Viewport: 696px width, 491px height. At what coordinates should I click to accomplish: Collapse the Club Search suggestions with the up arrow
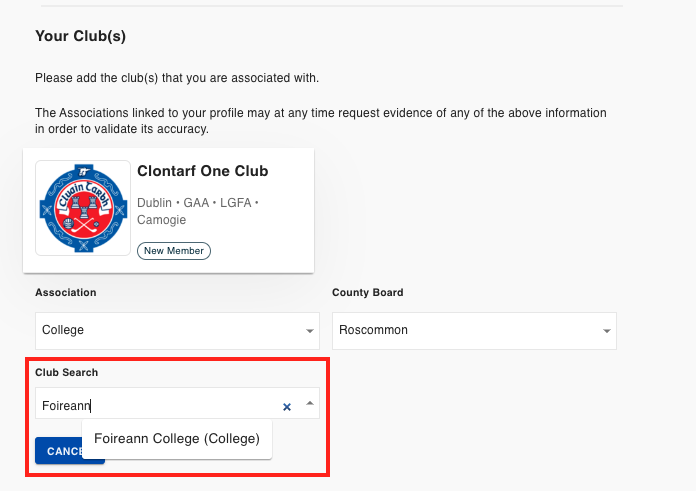click(x=310, y=403)
